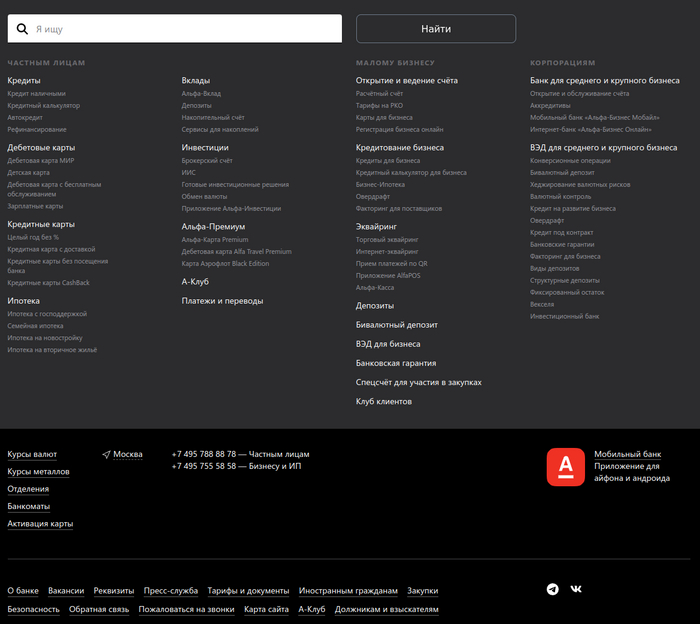Open Платежи и переводы
Image resolution: width=700 pixels, height=624 pixels.
click(x=222, y=301)
